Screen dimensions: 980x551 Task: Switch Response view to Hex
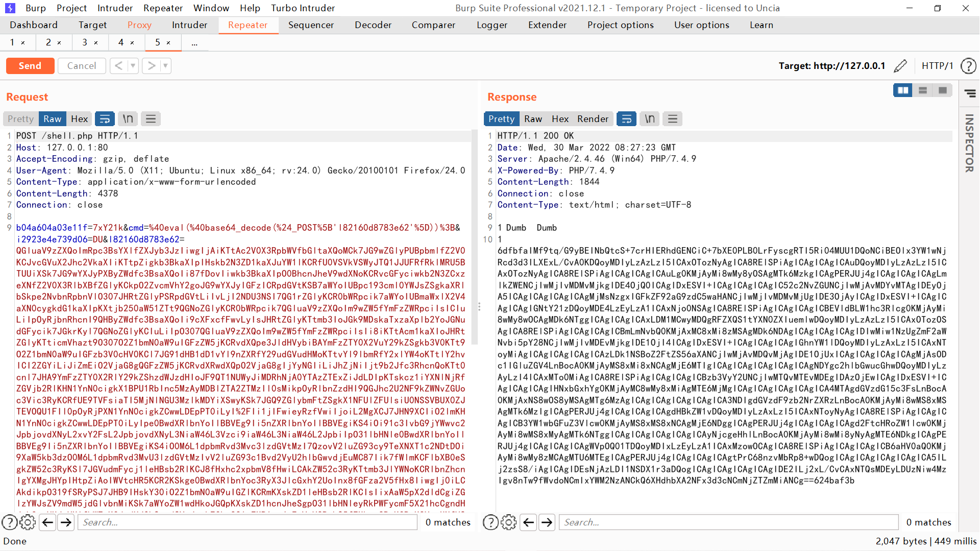coord(560,119)
